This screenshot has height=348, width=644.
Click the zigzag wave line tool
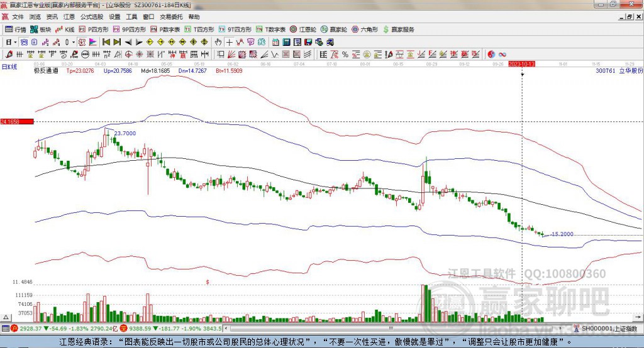click(275, 54)
